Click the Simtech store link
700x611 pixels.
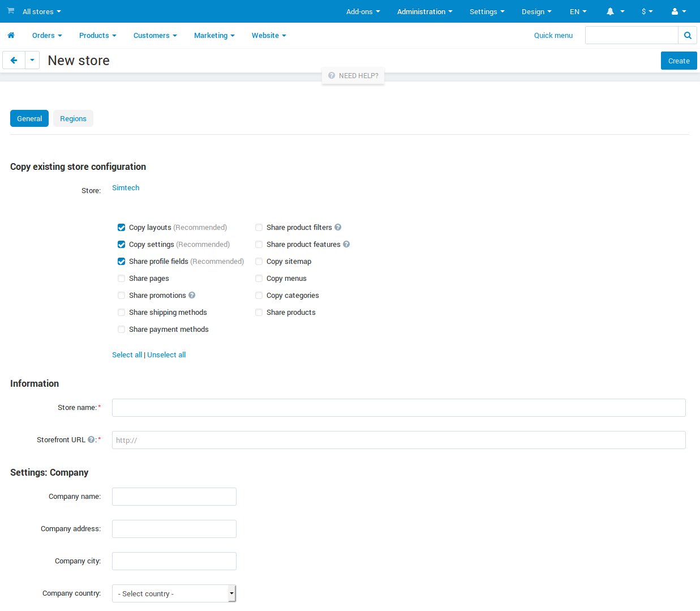pos(126,187)
